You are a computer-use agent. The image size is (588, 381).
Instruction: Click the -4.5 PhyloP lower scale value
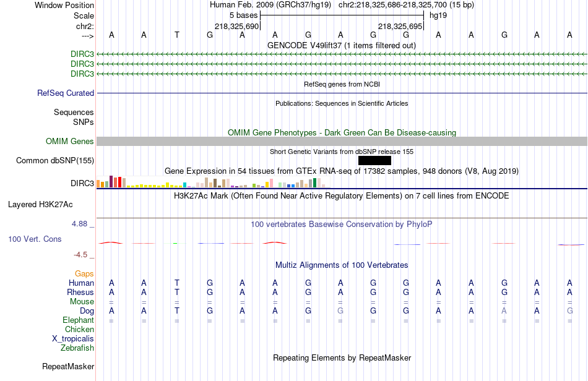[x=80, y=255]
